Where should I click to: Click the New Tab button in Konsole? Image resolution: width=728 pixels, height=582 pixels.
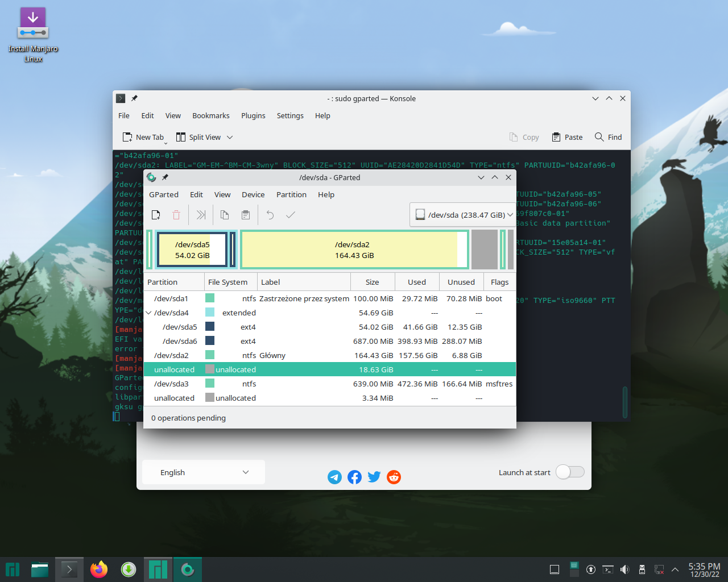click(x=143, y=137)
